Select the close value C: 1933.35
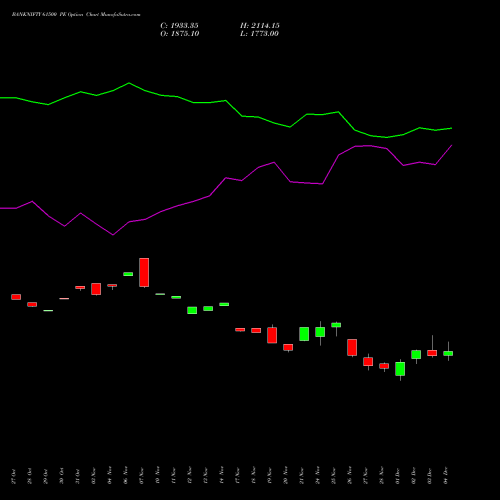Screen dimensions: 500x500 pyautogui.click(x=179, y=26)
